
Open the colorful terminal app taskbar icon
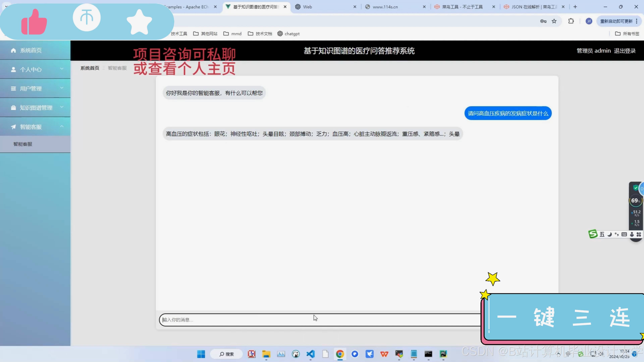click(399, 354)
